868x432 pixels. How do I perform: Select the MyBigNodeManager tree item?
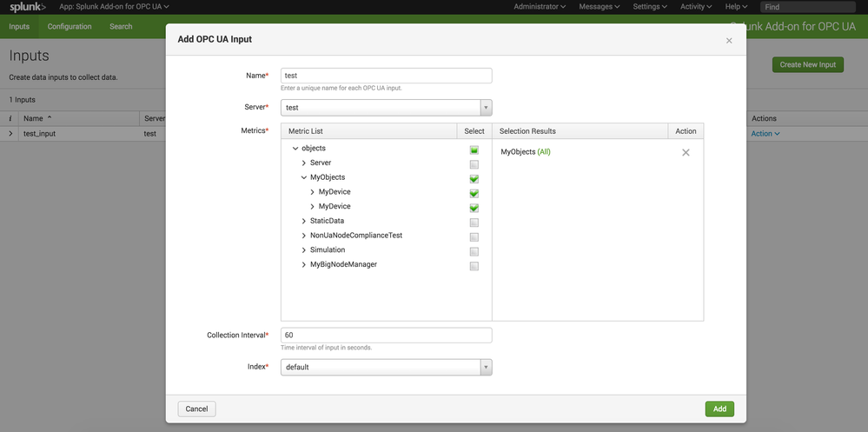344,264
